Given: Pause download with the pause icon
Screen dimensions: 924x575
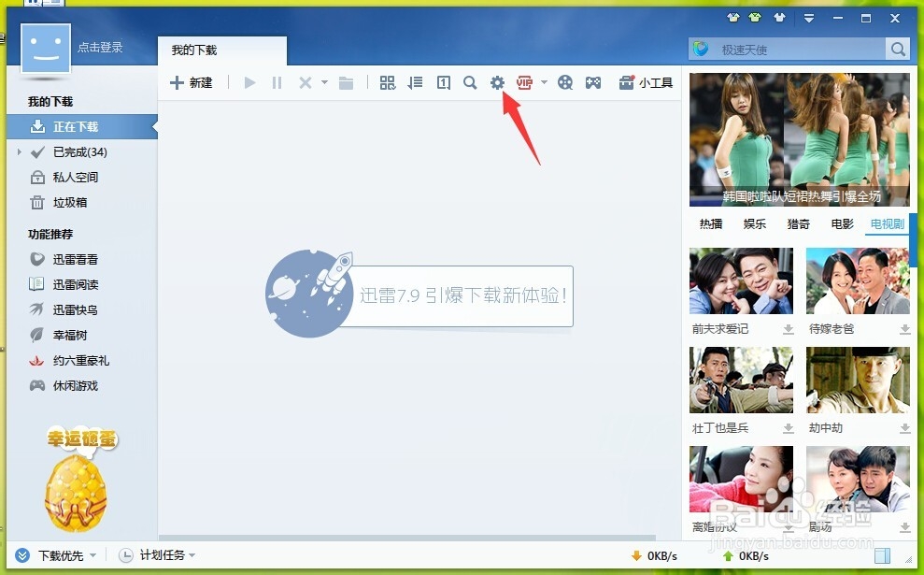Looking at the screenshot, I should click(x=277, y=83).
